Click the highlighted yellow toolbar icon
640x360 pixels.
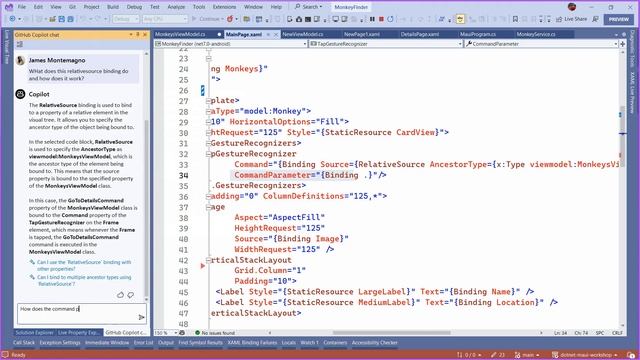tap(460, 19)
